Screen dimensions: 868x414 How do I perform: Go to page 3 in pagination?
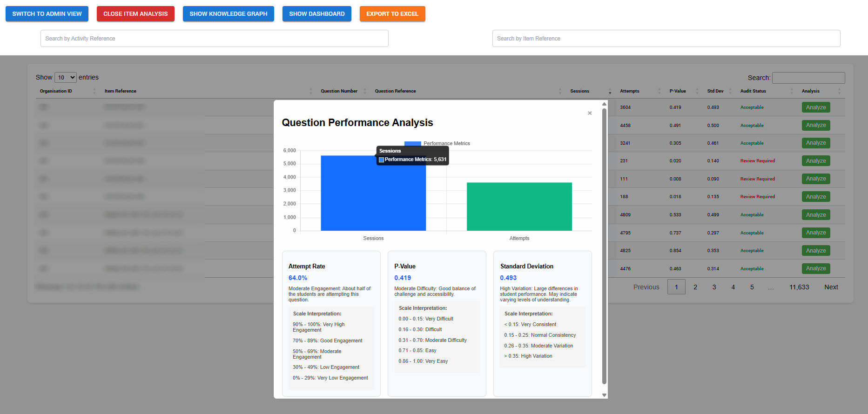714,287
